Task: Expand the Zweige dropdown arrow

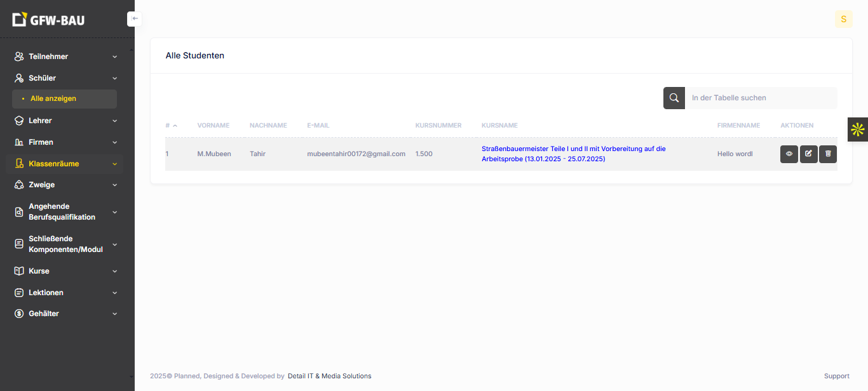Action: tap(115, 185)
